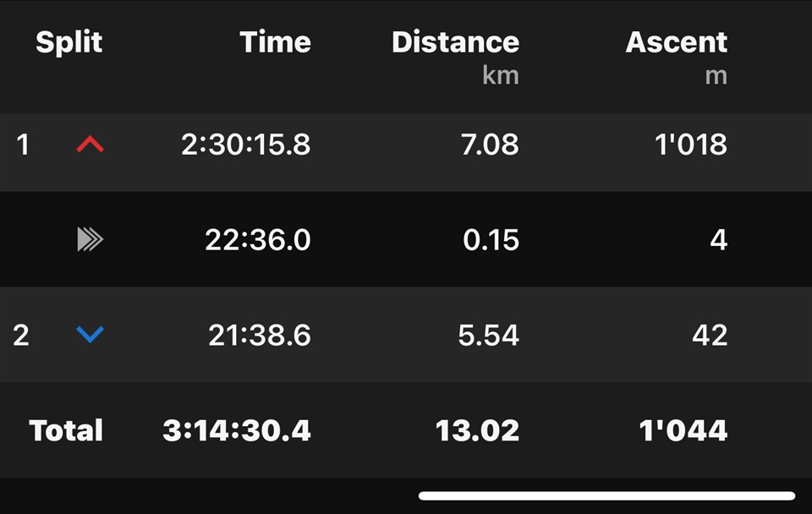The image size is (812, 514).
Task: Tap the Total row label
Action: click(x=66, y=430)
